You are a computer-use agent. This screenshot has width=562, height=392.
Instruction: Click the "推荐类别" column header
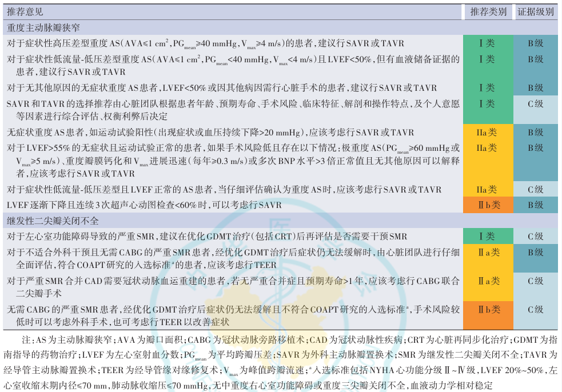488,11
